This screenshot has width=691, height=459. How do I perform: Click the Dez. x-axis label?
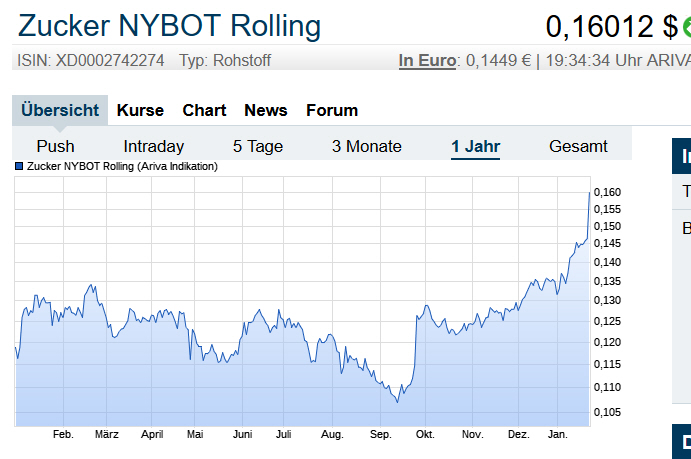click(518, 434)
